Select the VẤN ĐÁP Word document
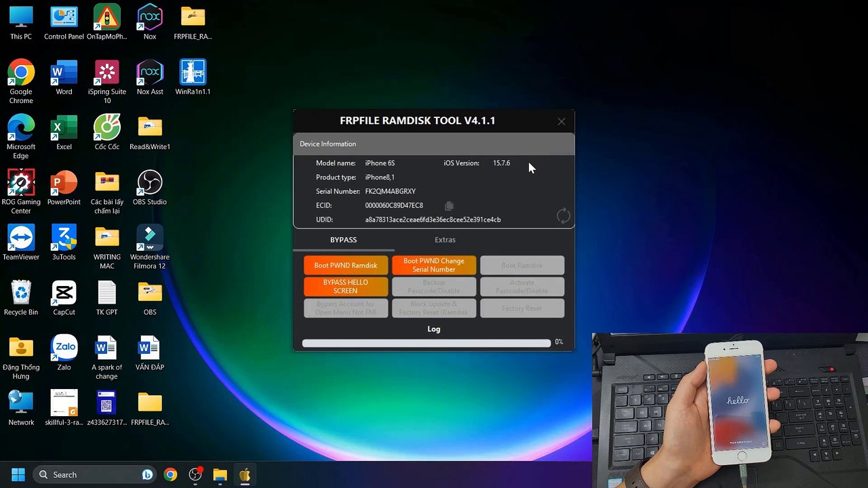868x488 pixels. click(150, 353)
